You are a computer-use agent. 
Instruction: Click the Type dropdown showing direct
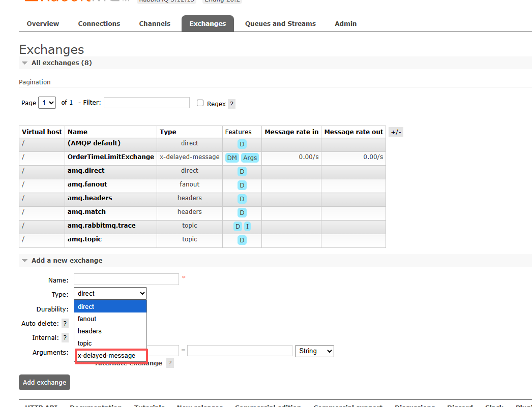pos(110,294)
